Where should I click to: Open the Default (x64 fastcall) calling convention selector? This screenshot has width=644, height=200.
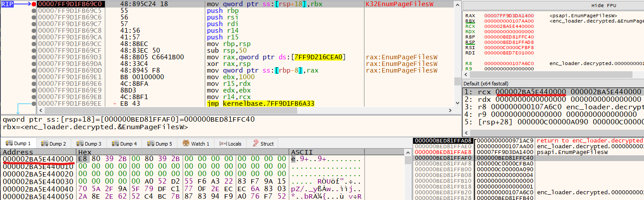click(x=553, y=84)
